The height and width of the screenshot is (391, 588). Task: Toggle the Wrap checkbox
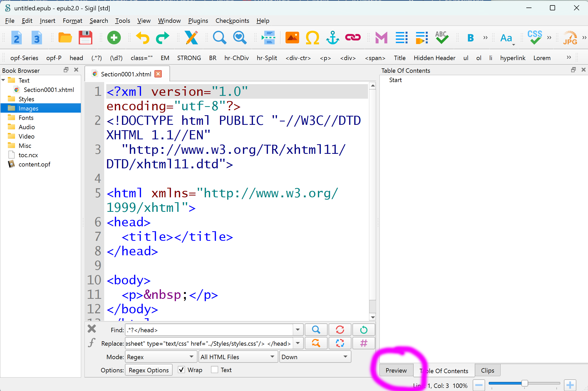pyautogui.click(x=181, y=370)
